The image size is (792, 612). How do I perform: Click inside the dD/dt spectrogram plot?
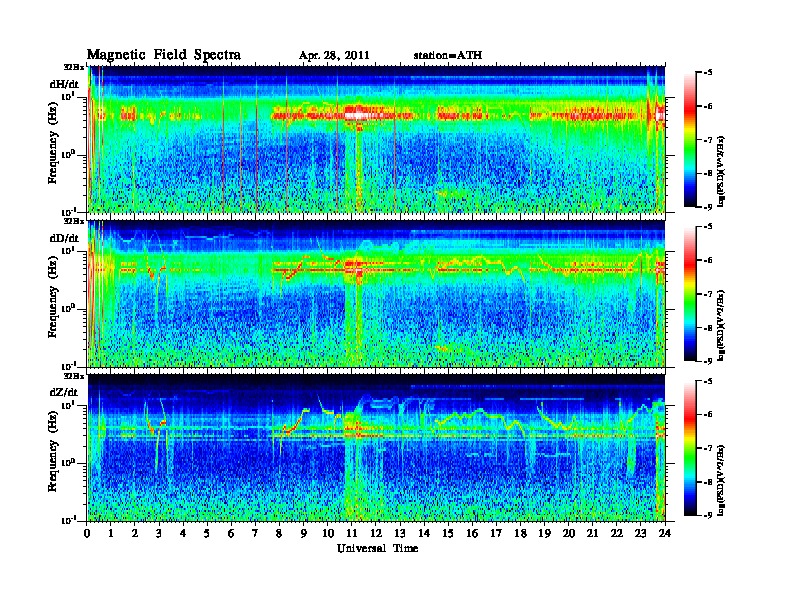click(376, 293)
